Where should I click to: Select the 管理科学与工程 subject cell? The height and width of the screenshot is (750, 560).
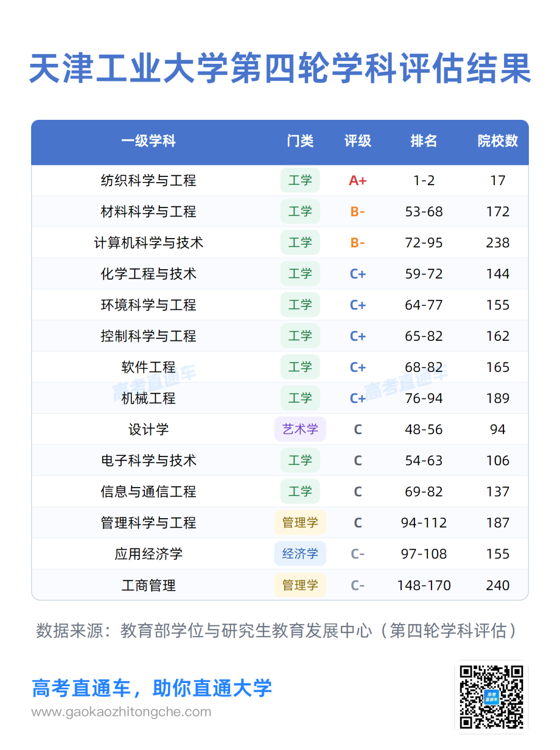(x=148, y=523)
